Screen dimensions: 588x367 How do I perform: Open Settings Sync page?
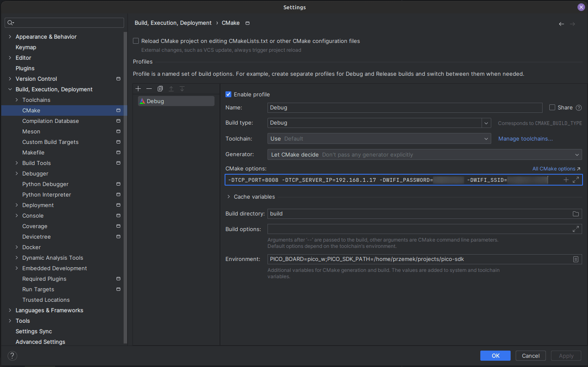(34, 331)
